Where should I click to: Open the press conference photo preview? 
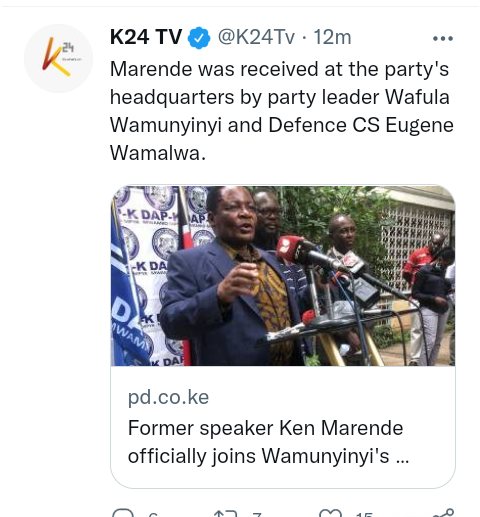283,276
